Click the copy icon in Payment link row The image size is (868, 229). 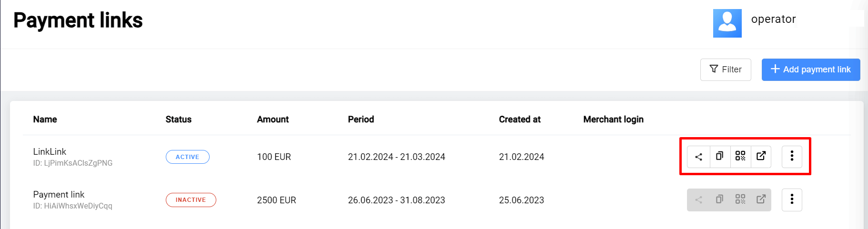pos(719,199)
